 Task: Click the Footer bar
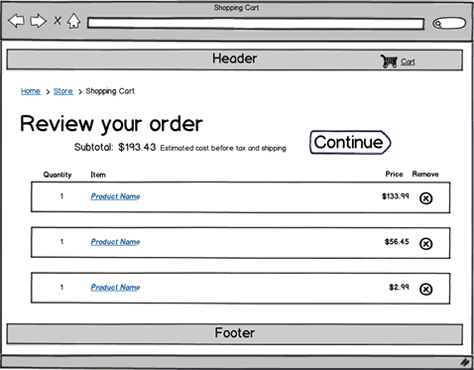click(235, 334)
